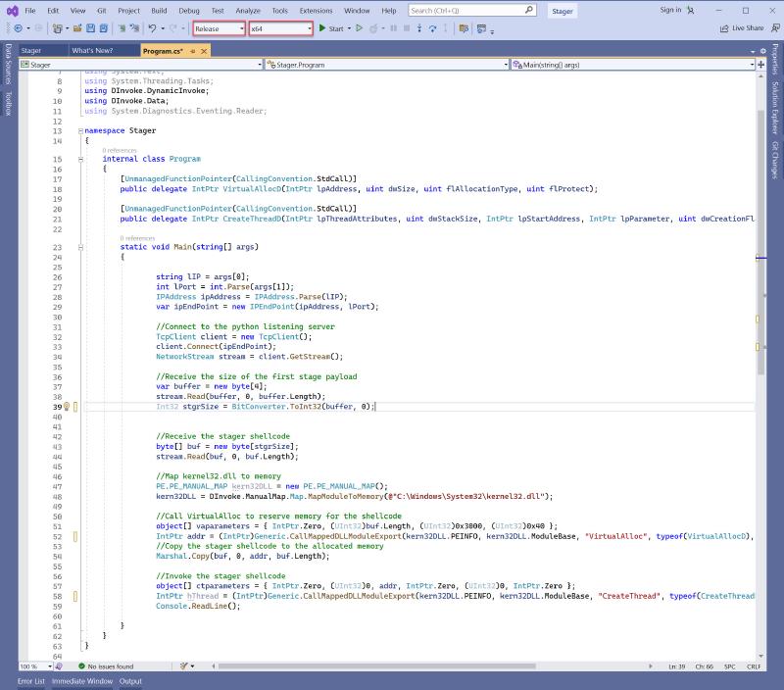Expand the Data Sources side panel
The image size is (784, 690).
(8, 64)
